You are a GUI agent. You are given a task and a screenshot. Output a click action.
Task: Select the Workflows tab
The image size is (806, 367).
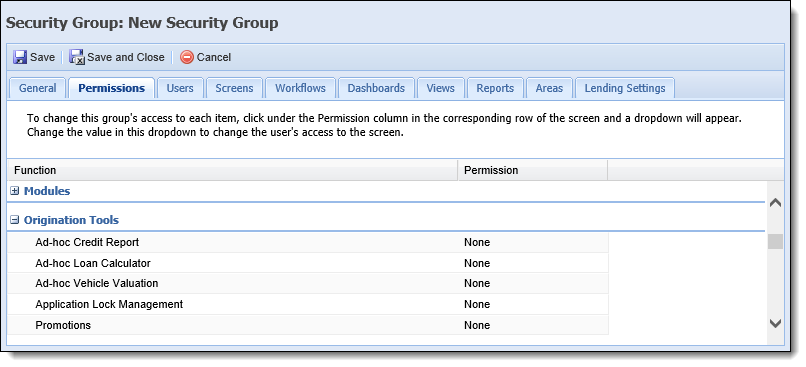click(x=300, y=88)
